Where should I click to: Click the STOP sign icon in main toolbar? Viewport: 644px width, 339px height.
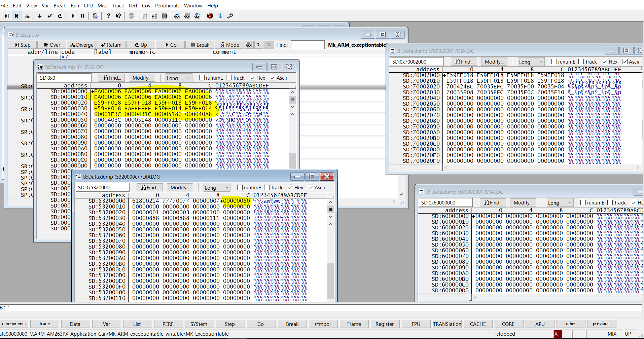point(131,16)
